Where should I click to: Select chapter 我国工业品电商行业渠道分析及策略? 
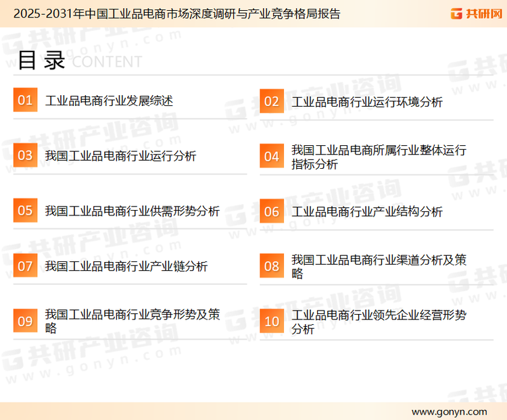coord(379,267)
